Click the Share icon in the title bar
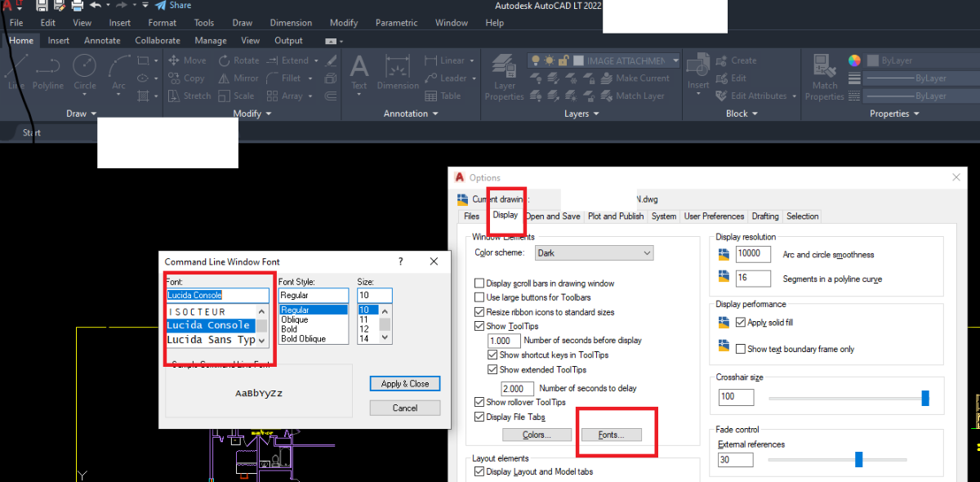This screenshot has width=980, height=482. [x=172, y=6]
